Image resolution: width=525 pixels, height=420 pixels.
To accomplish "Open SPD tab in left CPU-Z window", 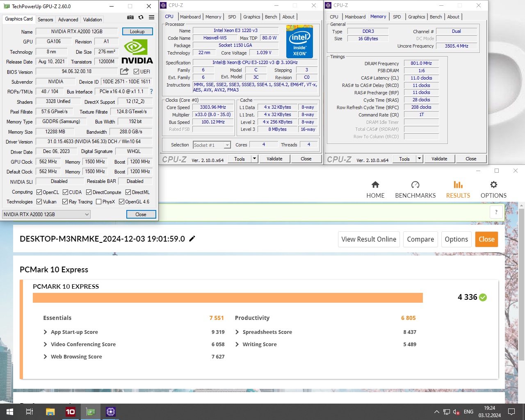I will [232, 17].
